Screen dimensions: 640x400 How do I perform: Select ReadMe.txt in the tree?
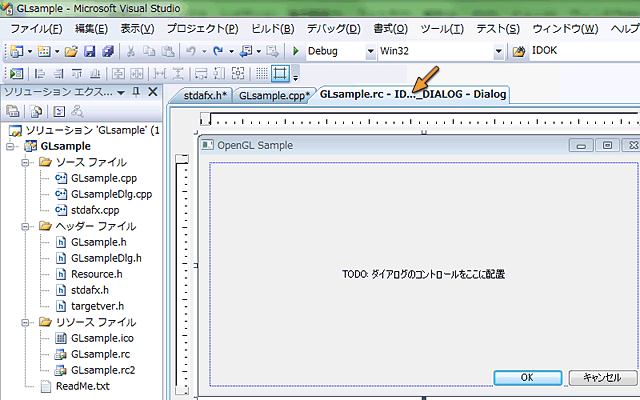coord(83,386)
